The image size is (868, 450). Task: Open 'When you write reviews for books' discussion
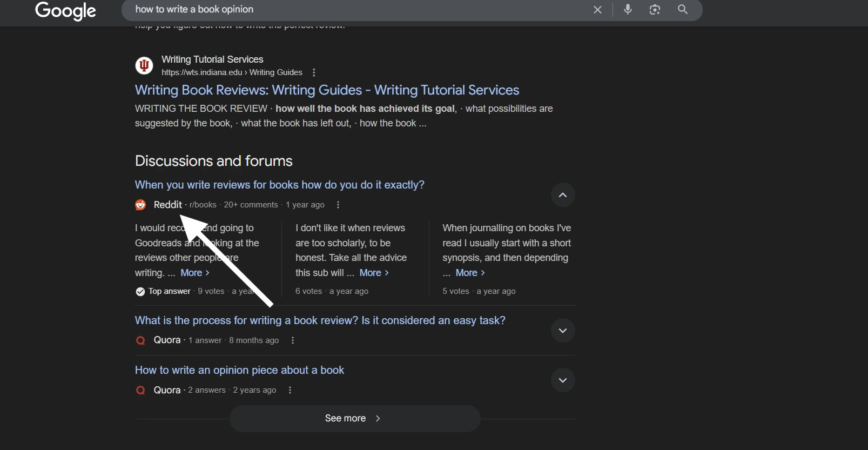[279, 185]
